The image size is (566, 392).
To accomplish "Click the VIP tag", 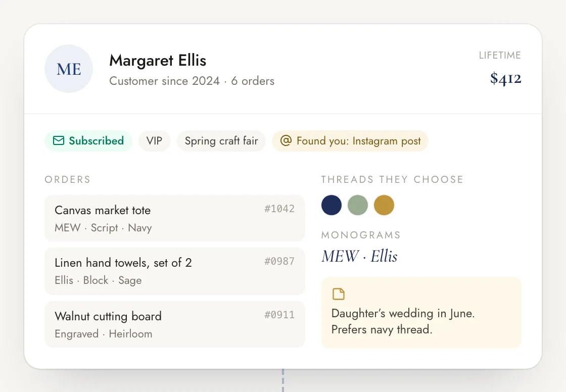I will [154, 141].
